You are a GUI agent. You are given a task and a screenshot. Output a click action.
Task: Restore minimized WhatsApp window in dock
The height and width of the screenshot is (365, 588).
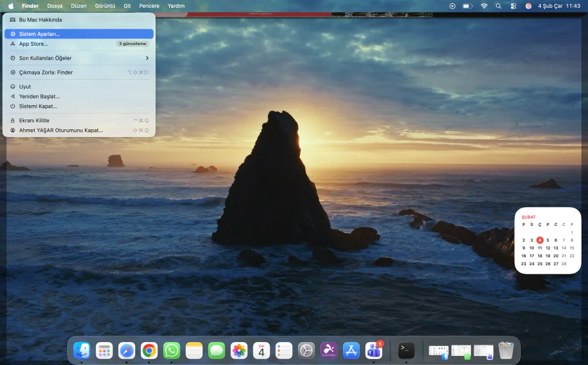click(461, 352)
